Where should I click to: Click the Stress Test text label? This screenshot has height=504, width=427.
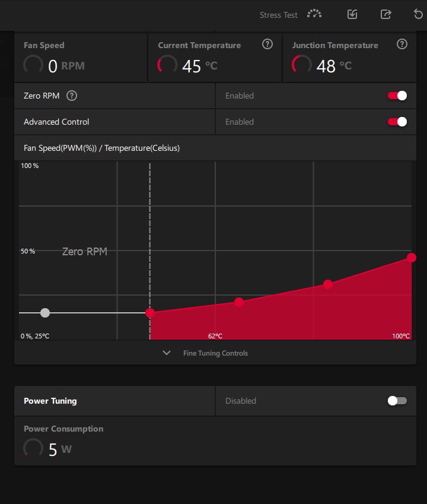coord(278,15)
